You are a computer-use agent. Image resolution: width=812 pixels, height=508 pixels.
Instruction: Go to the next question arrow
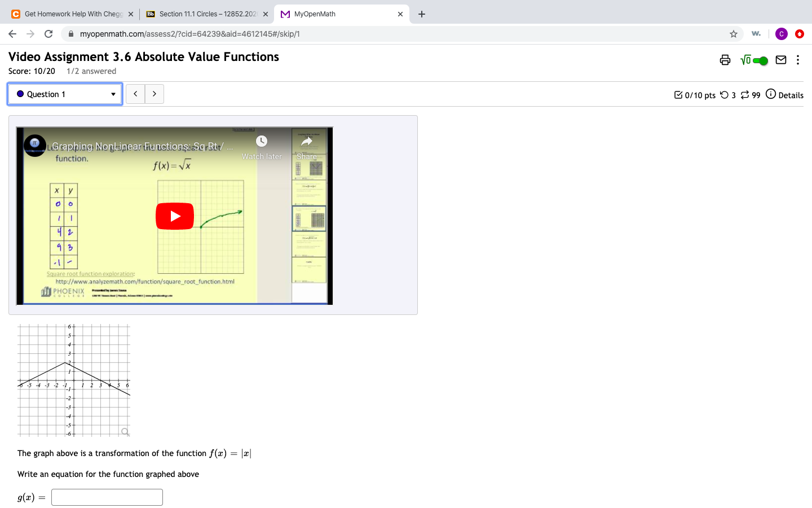click(x=155, y=94)
